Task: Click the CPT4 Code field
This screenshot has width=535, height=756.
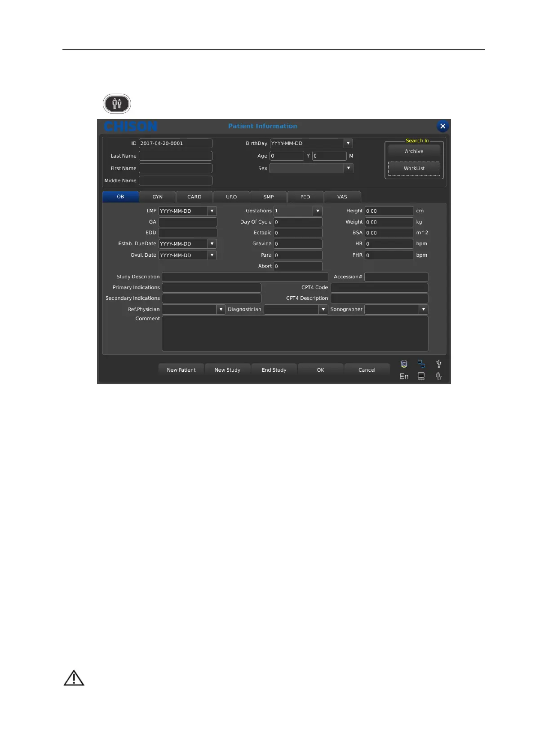Action: click(x=380, y=287)
